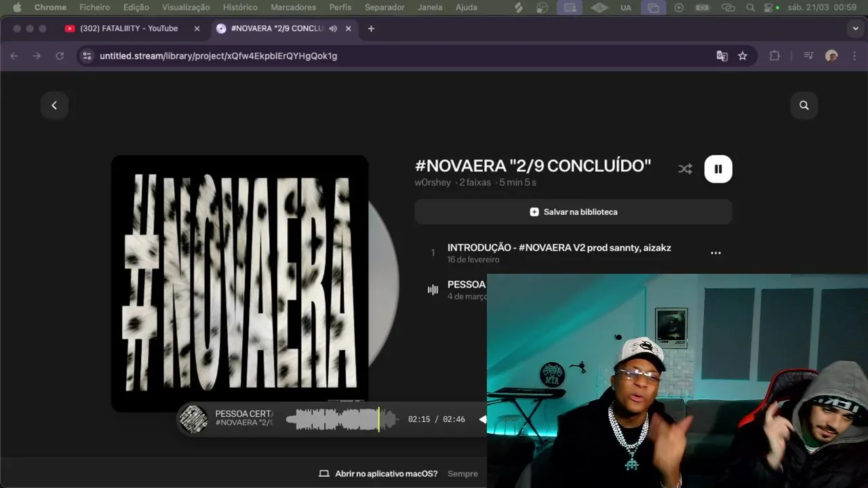Click the battery status icon
Viewport: 868px width, 488px height.
click(703, 7)
